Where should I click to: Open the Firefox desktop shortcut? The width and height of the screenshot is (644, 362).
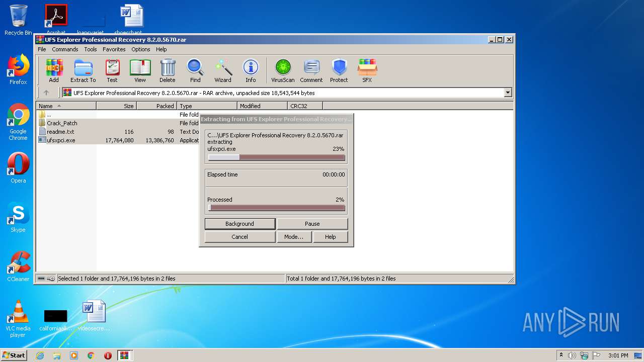(18, 69)
